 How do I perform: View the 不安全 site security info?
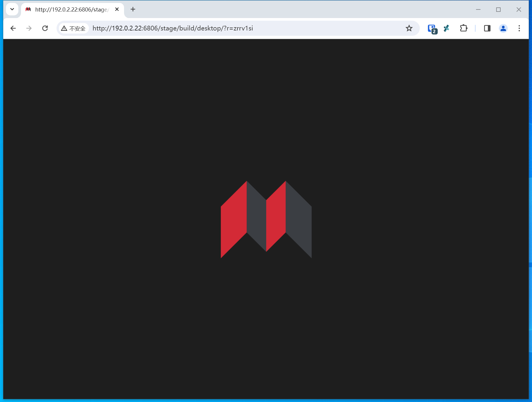pos(73,28)
